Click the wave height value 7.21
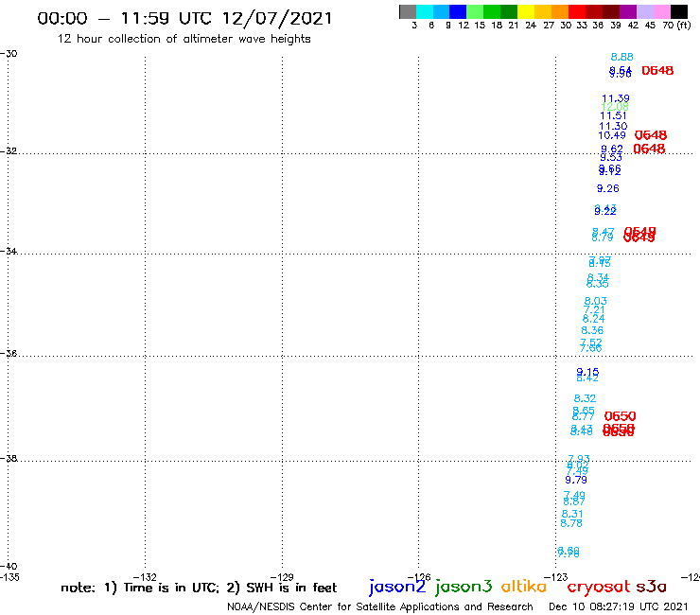 pyautogui.click(x=594, y=309)
